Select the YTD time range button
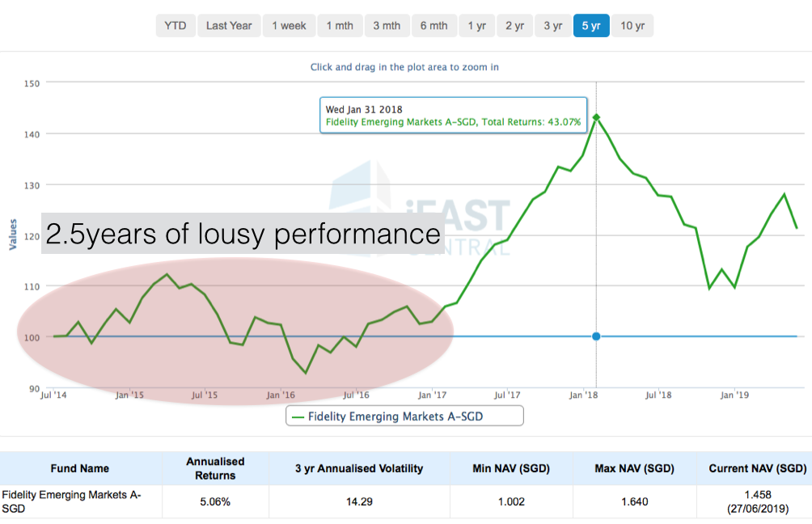Viewport: 812px width, 524px height. 175,26
